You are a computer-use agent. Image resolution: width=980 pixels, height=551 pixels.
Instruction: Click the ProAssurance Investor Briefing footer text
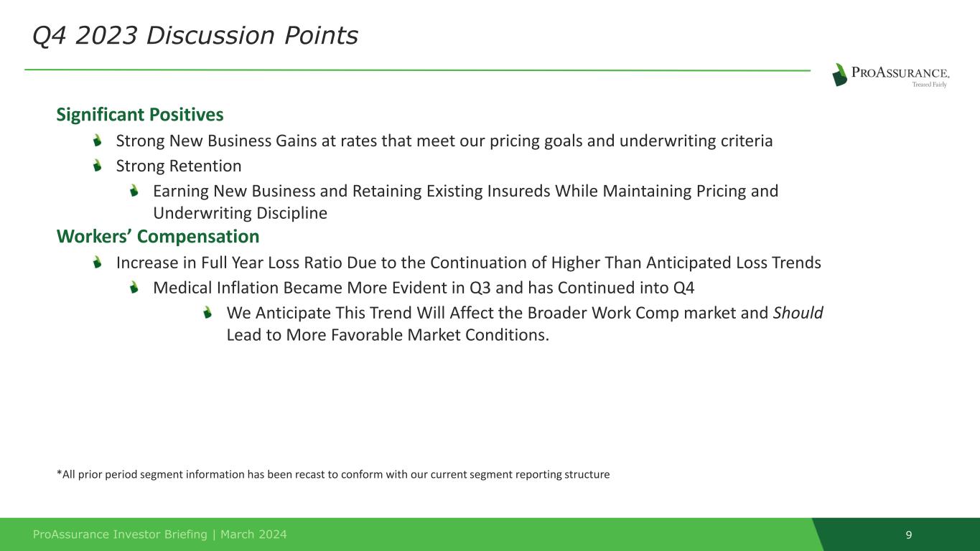pos(160,534)
